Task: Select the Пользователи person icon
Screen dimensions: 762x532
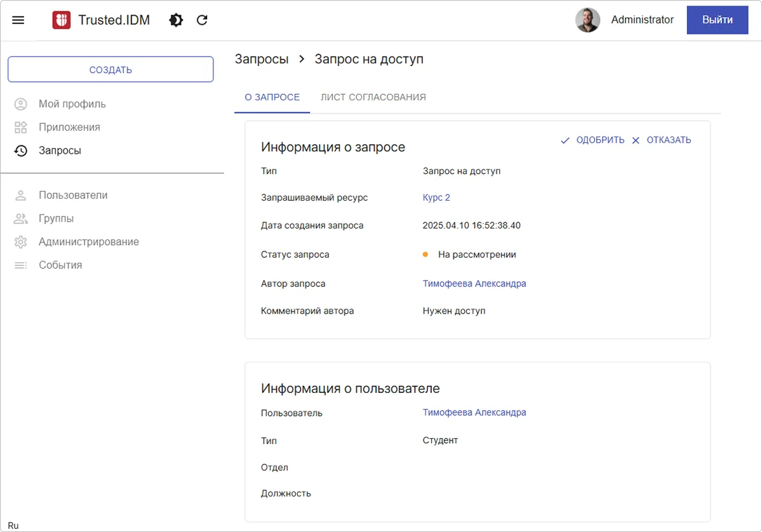Action: tap(20, 195)
